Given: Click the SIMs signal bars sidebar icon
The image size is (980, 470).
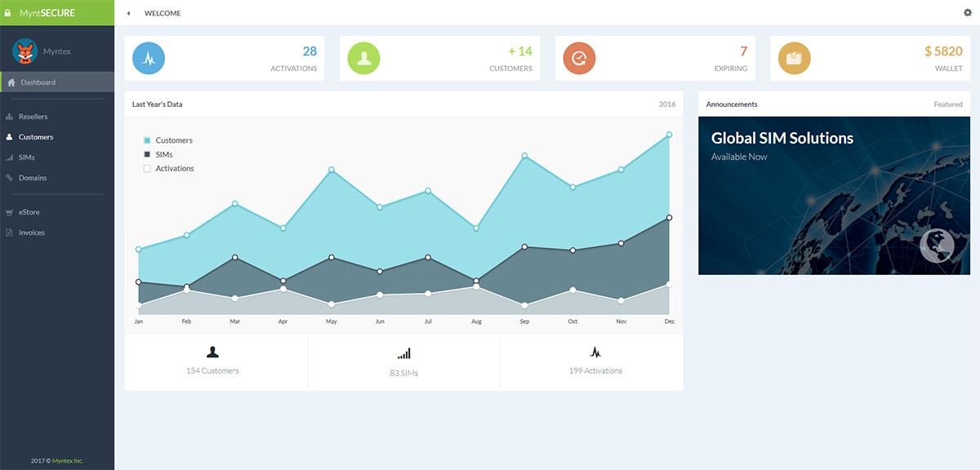Looking at the screenshot, I should point(10,157).
